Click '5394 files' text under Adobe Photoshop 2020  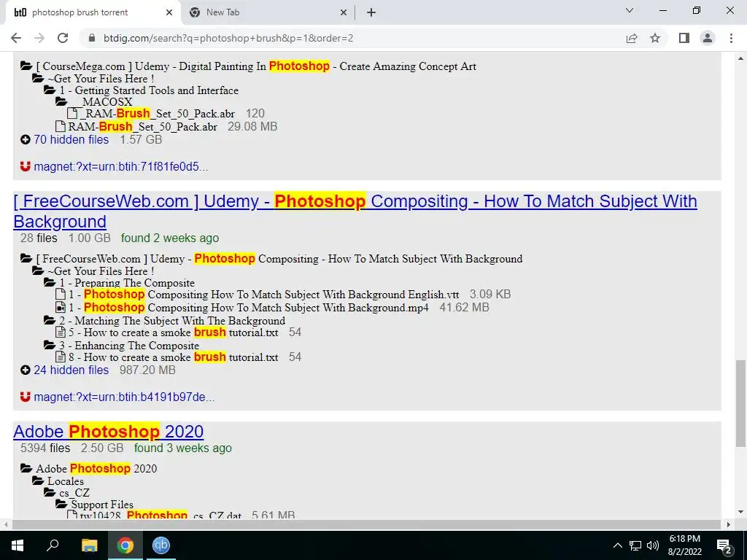(45, 448)
